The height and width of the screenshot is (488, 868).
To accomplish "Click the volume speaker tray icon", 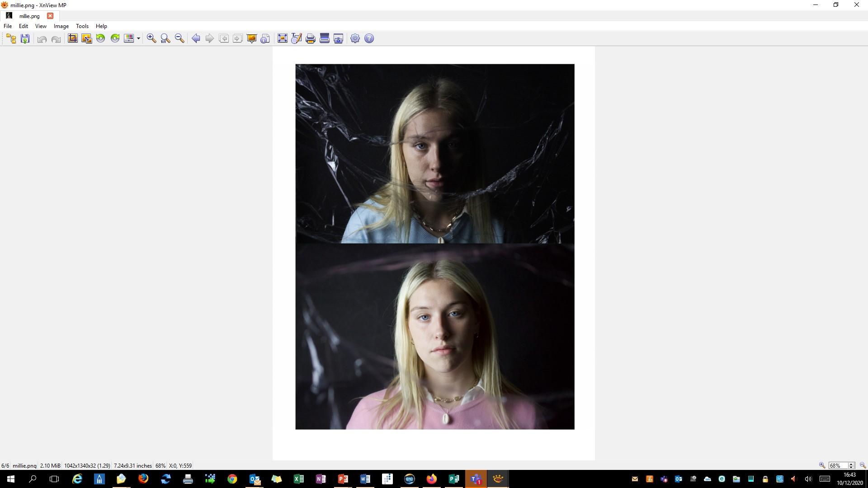I will (x=808, y=479).
